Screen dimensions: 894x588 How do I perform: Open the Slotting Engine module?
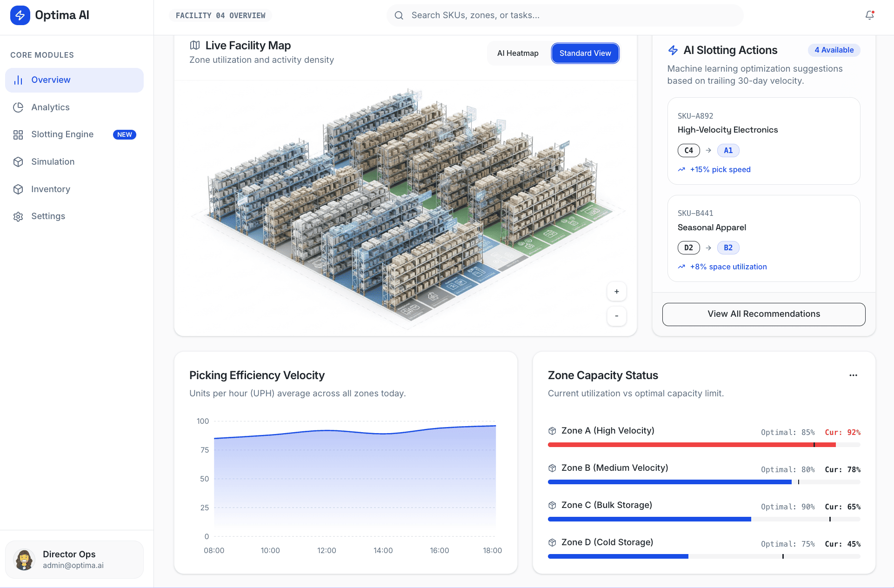(x=62, y=134)
